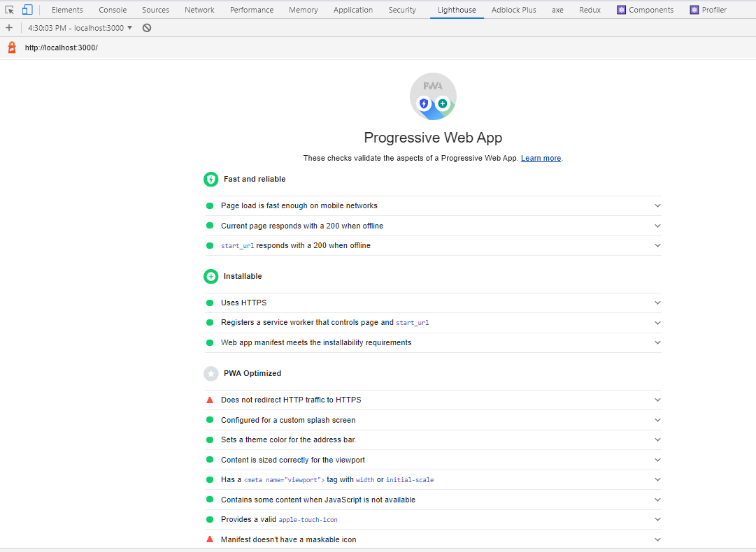Expand 'Provides a valid apple-touch-icon' chevron
Image resolution: width=756 pixels, height=552 pixels.
click(x=657, y=520)
